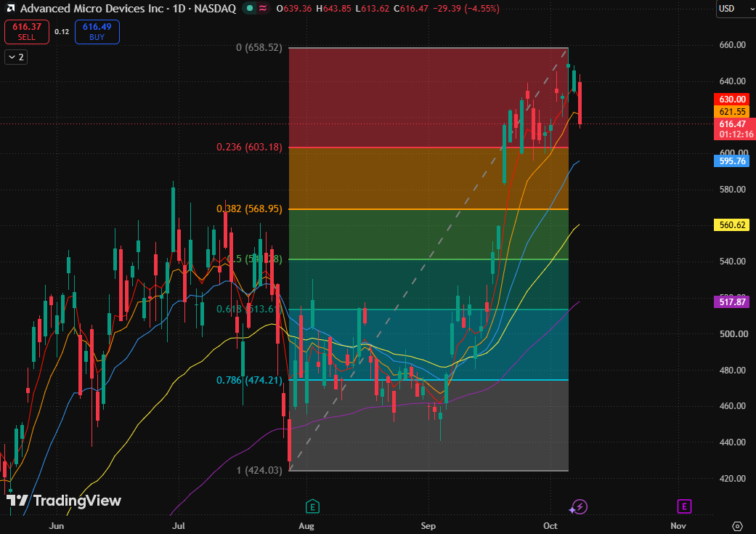Expand the indicators legend showing 2
The width and height of the screenshot is (756, 534).
click(x=16, y=57)
